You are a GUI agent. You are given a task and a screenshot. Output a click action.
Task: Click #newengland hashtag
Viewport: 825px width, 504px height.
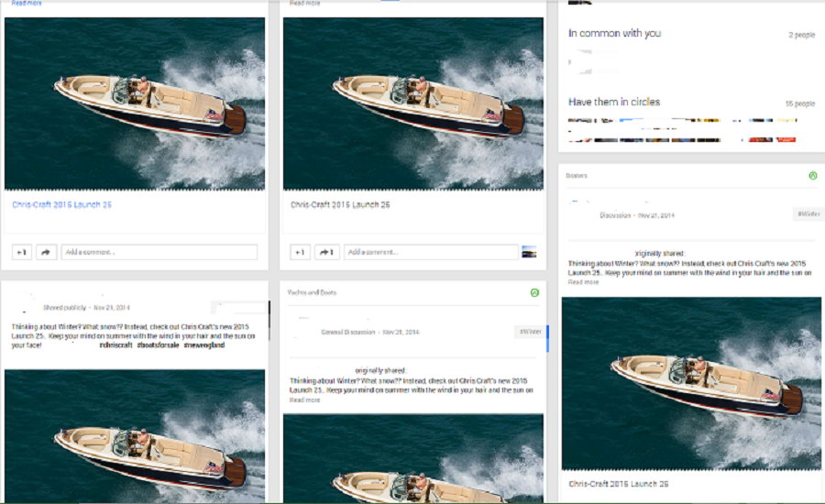(x=204, y=345)
